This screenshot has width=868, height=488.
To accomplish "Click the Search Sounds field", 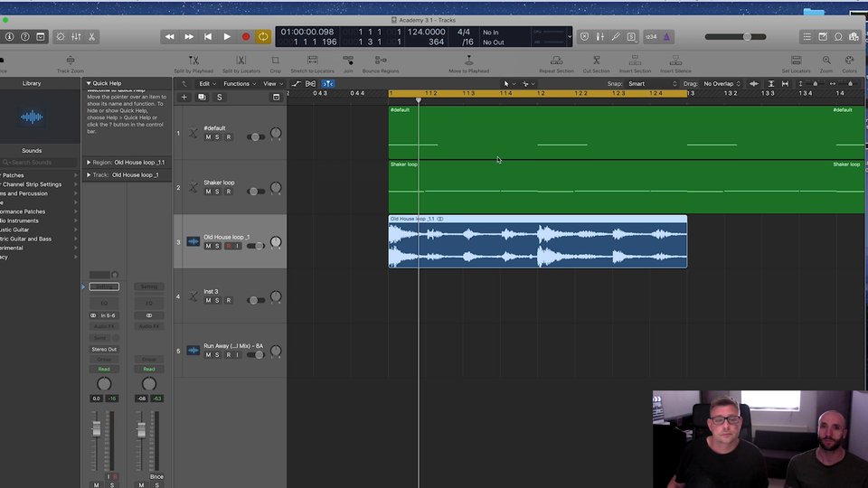I will pyautogui.click(x=39, y=163).
